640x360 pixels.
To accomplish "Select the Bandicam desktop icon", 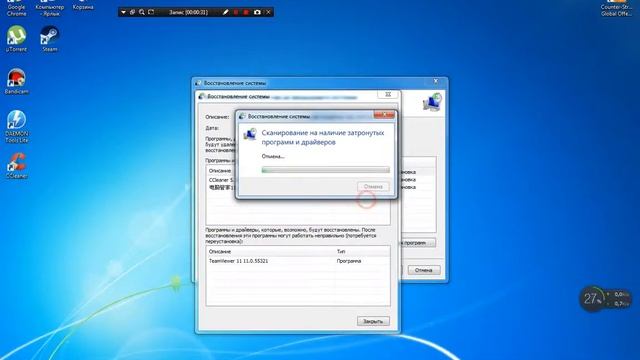I will pyautogui.click(x=16, y=81).
